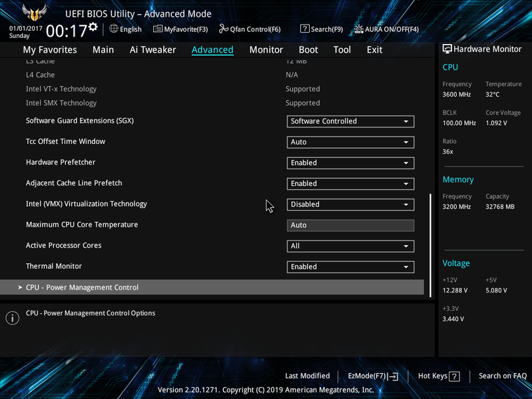Select the Active Processor Cores label

(63, 245)
